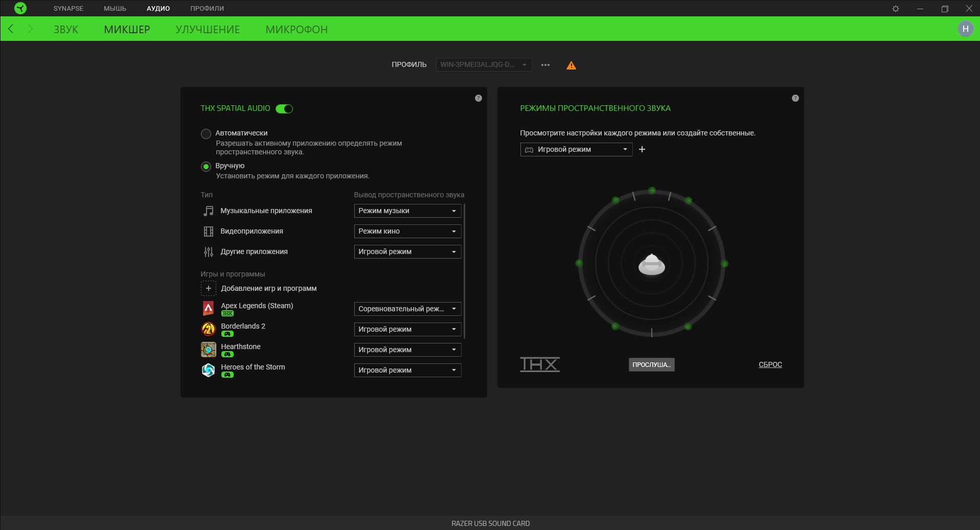
Task: Click orange warning triangle icon
Action: (x=572, y=65)
